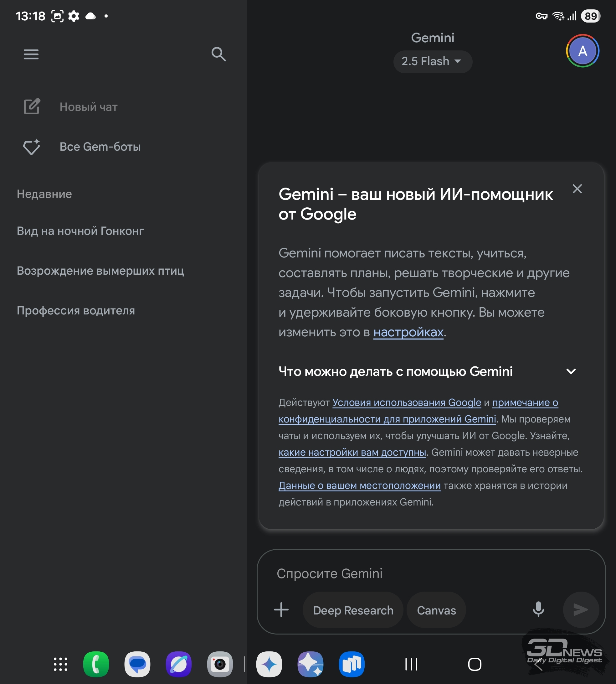Screen dimensions: 616x684
Task: Tap the microphone voice input icon
Action: 538,610
